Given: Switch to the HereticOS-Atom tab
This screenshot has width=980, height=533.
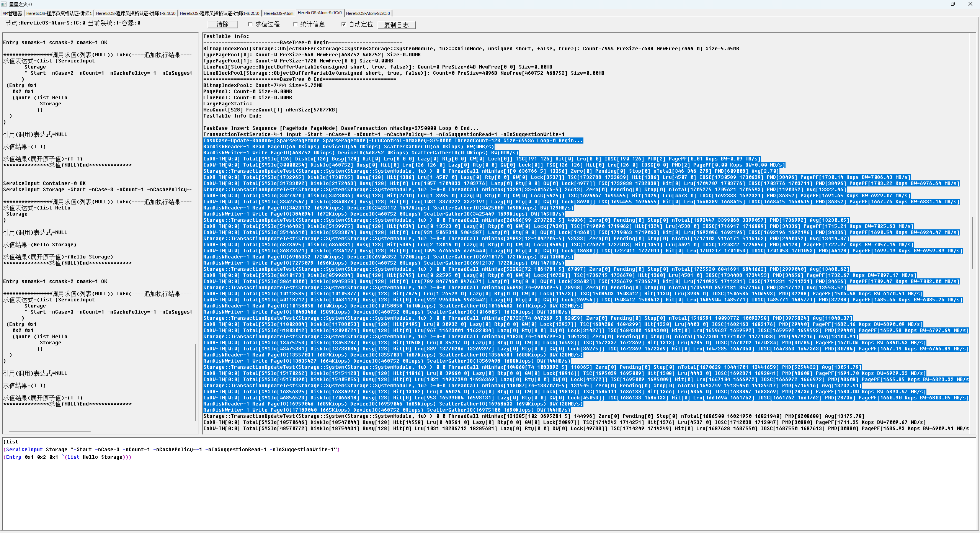Looking at the screenshot, I should pyautogui.click(x=278, y=13).
